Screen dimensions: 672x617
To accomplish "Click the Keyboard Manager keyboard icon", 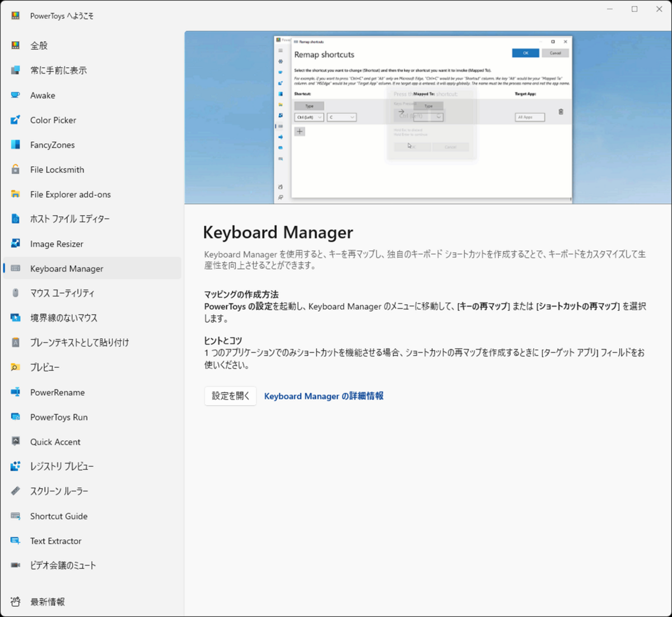I will click(16, 268).
